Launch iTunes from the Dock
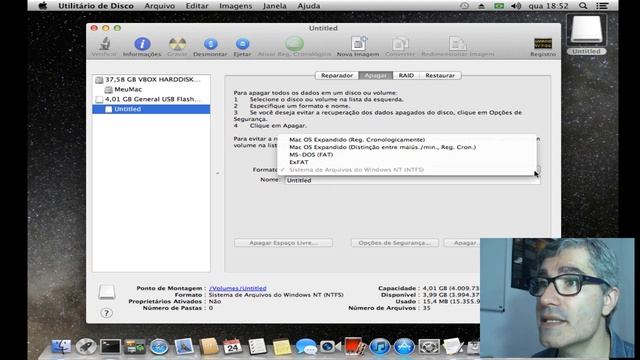 [380, 347]
